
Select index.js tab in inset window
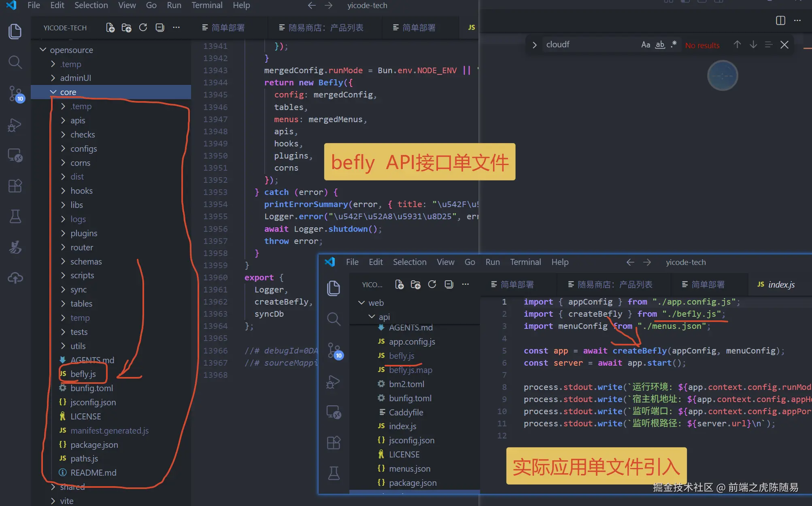[x=776, y=284]
